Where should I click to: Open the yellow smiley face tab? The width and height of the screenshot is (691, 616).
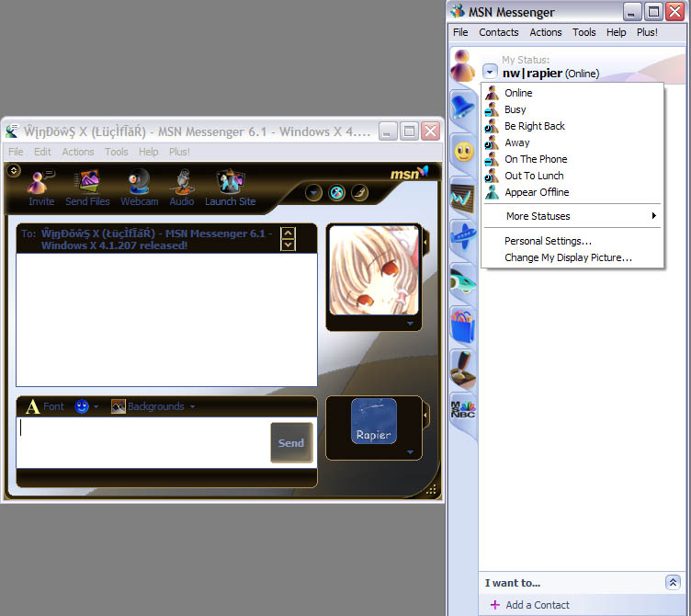pyautogui.click(x=464, y=152)
